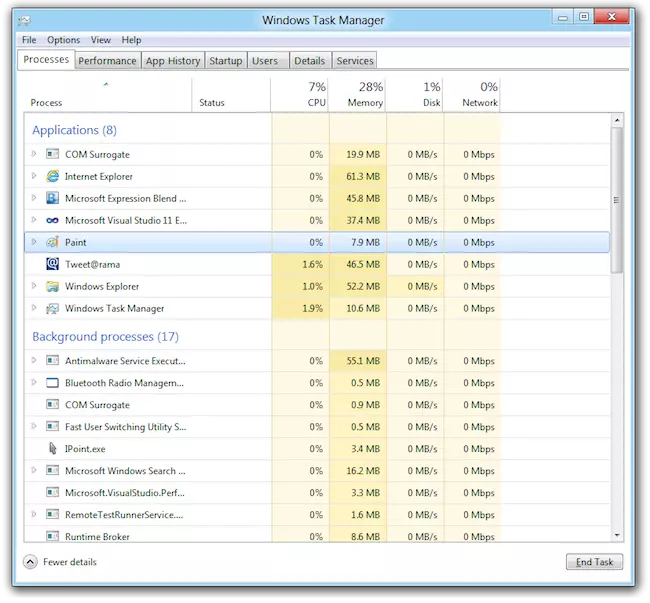Switch to the Details tab
This screenshot has height=603, width=650.
[310, 61]
